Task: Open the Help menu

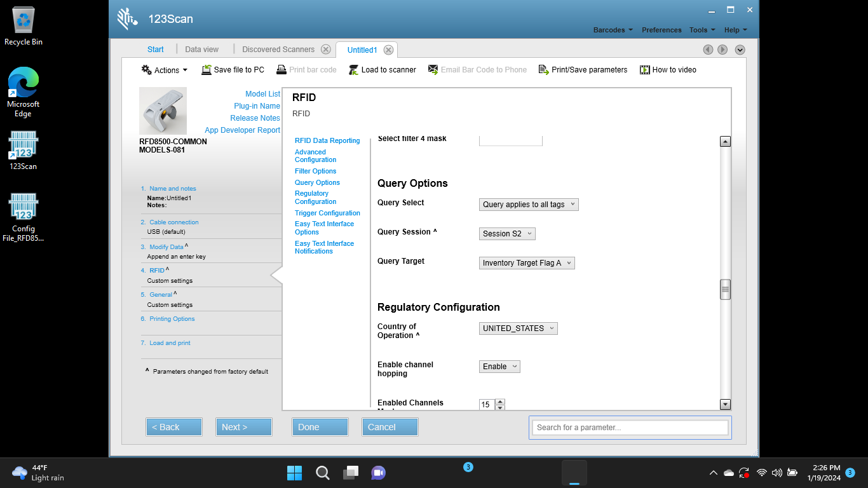Action: point(736,30)
